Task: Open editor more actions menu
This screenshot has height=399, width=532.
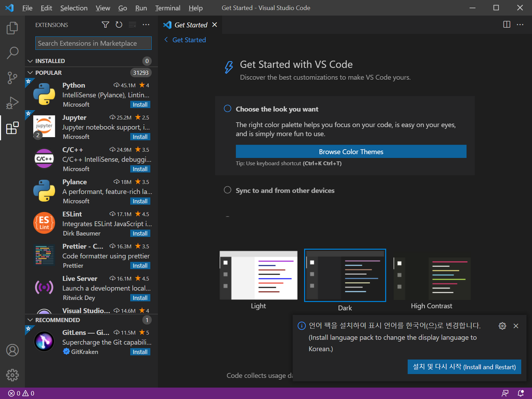Action: (520, 25)
